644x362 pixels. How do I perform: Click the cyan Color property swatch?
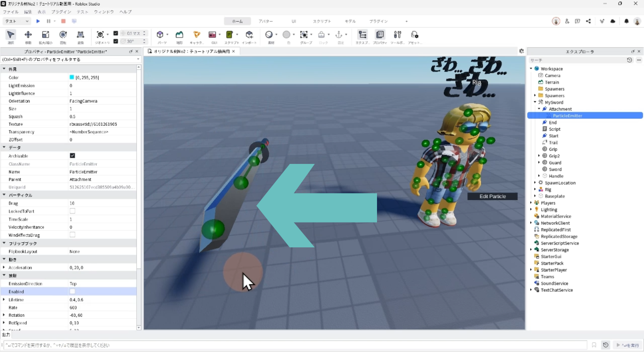coord(72,77)
